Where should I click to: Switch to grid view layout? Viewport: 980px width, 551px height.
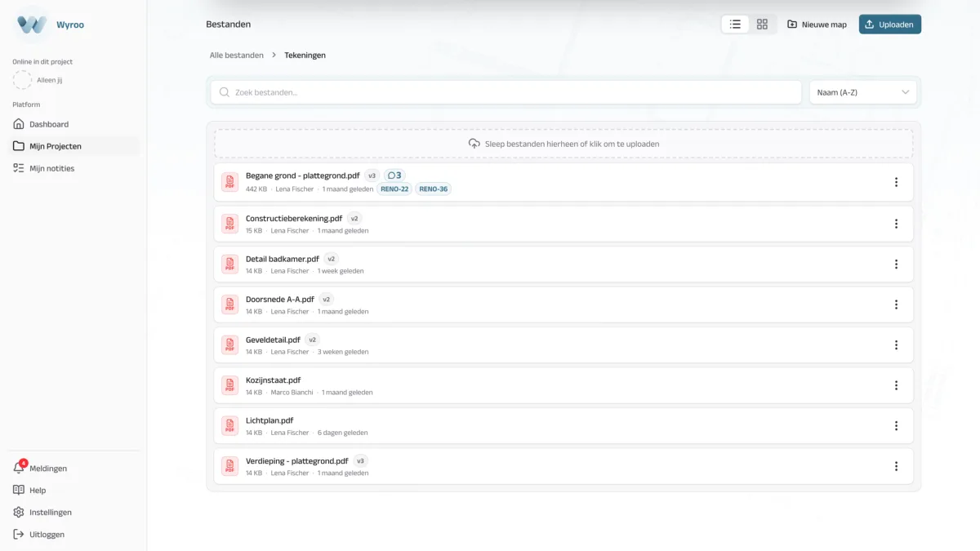click(x=762, y=24)
